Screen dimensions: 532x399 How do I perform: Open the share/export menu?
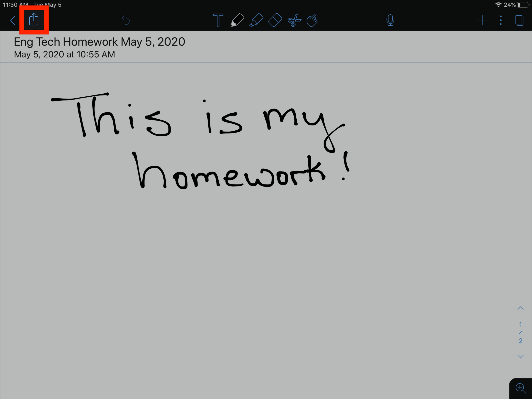click(34, 19)
